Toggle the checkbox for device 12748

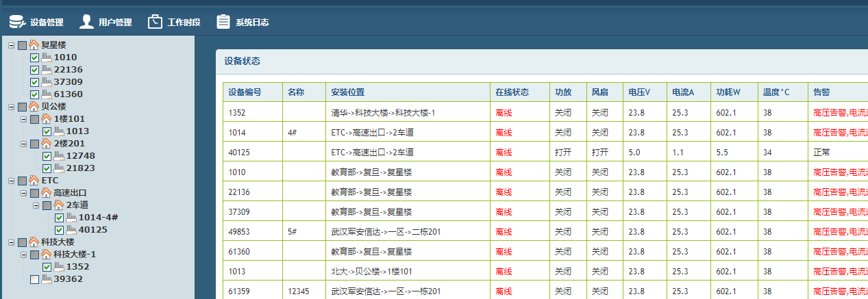pyautogui.click(x=47, y=156)
